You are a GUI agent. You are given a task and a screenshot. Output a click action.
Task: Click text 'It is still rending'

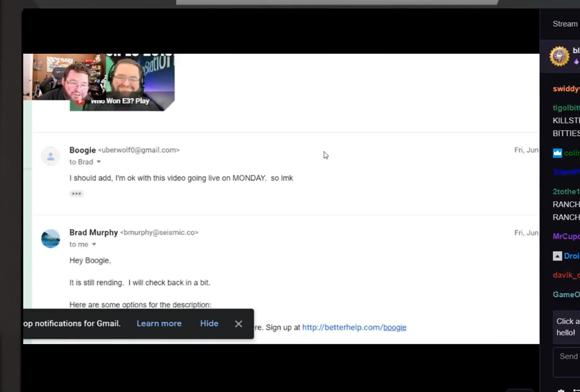(97, 283)
